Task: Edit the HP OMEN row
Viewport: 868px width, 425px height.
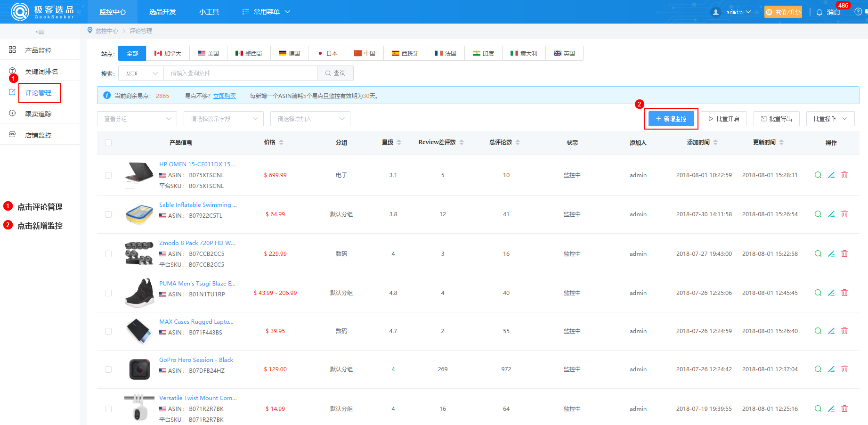Action: pyautogui.click(x=831, y=175)
